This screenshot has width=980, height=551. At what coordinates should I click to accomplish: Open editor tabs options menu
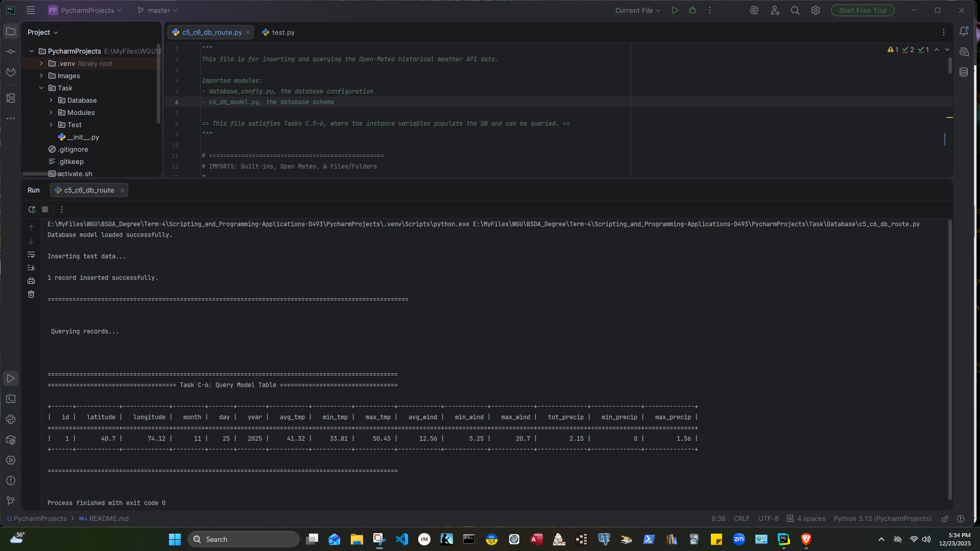click(x=943, y=32)
